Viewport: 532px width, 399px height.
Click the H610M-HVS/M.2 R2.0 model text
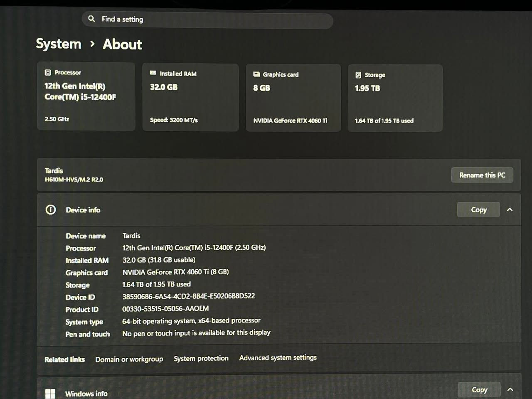coord(74,180)
